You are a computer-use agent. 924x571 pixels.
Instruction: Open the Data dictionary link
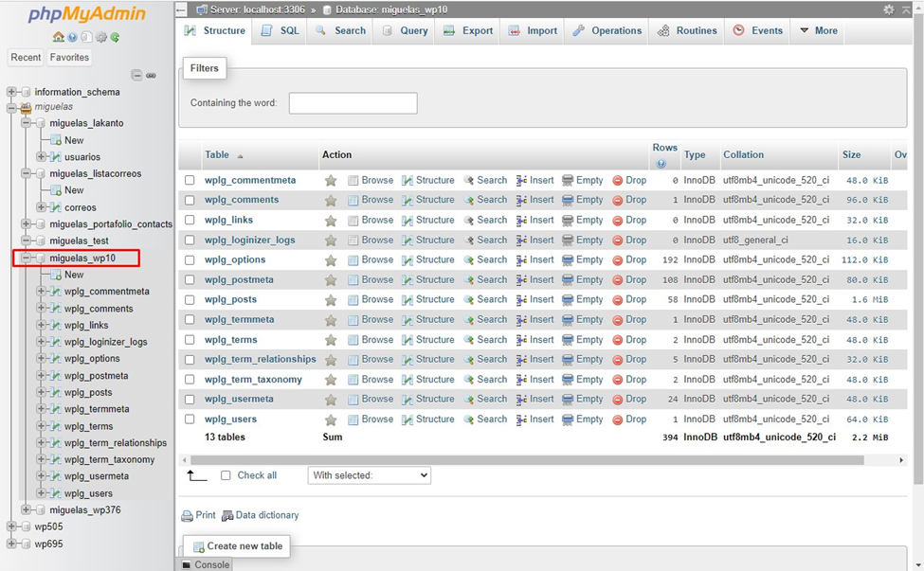[x=261, y=516]
